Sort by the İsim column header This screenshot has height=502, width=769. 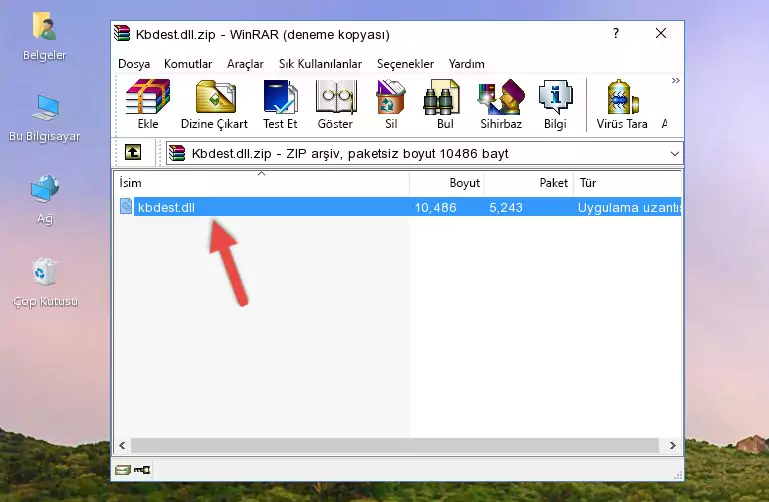pyautogui.click(x=262, y=183)
